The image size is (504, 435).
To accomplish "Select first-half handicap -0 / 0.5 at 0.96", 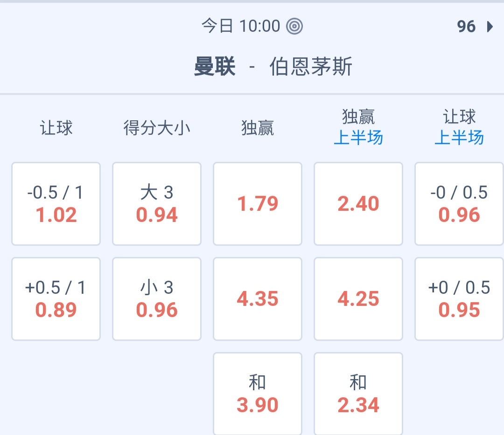I will click(459, 204).
